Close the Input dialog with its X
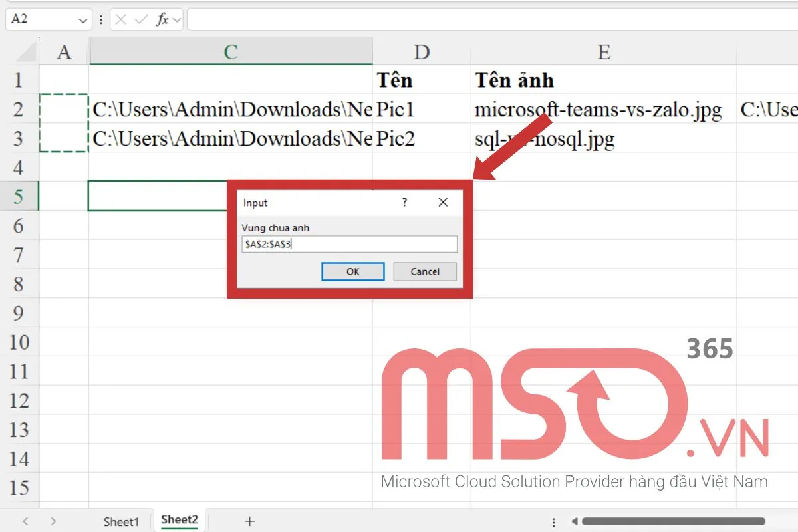 click(443, 203)
